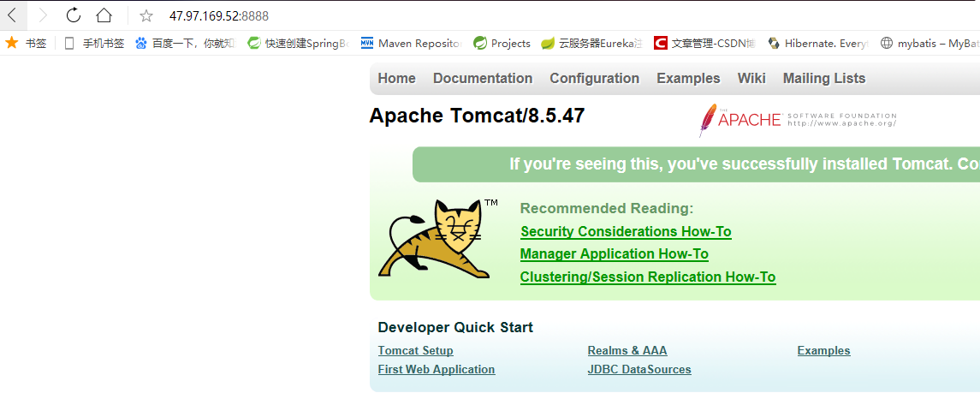Screen dimensions: 980x399
Task: Open the First Web Application link
Action: [437, 370]
